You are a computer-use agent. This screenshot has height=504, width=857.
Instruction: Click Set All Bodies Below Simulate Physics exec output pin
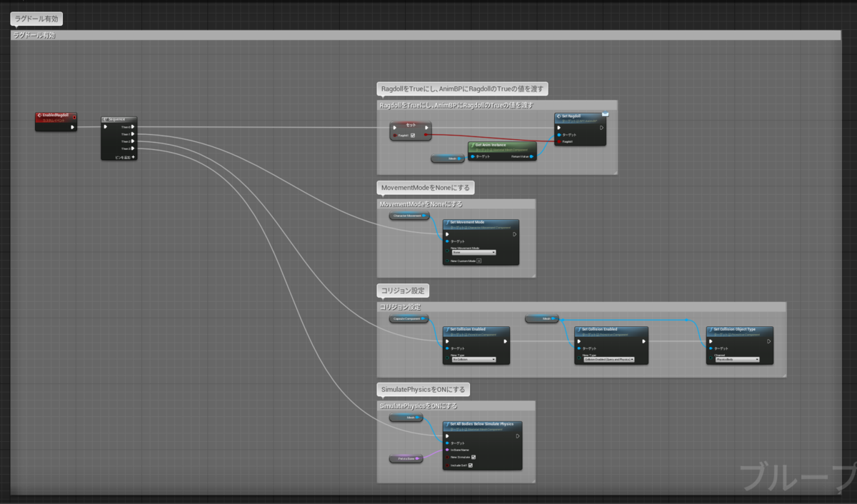(518, 435)
